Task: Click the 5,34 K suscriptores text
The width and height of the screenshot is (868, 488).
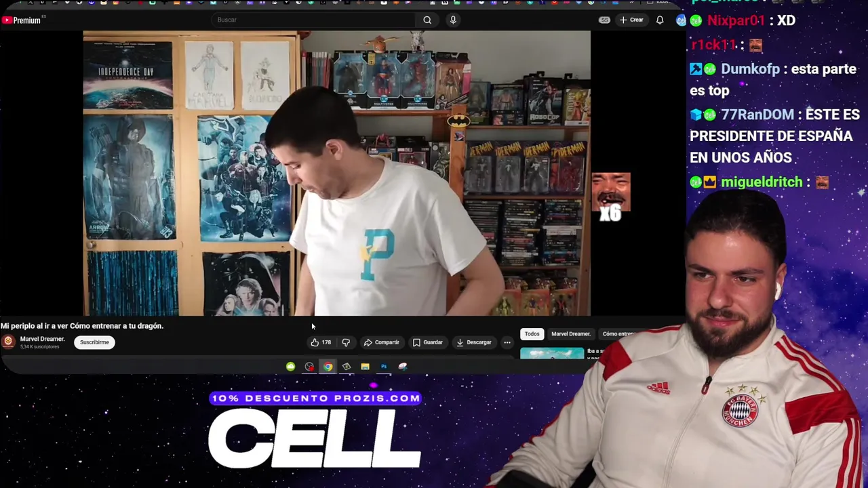Action: [x=39, y=347]
